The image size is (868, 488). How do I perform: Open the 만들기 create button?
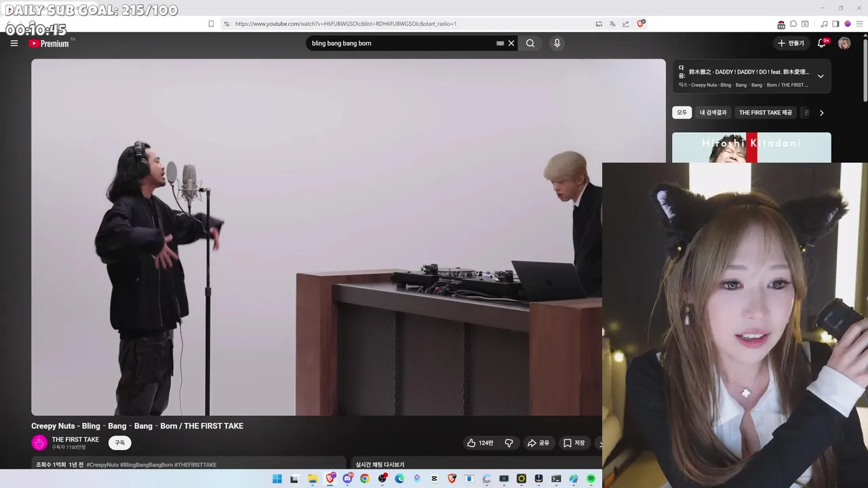[x=791, y=43]
